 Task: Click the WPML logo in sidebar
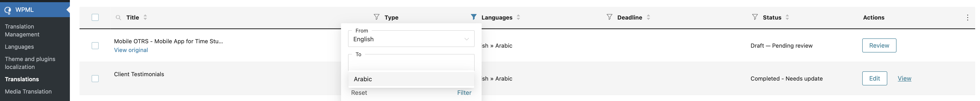click(x=7, y=10)
